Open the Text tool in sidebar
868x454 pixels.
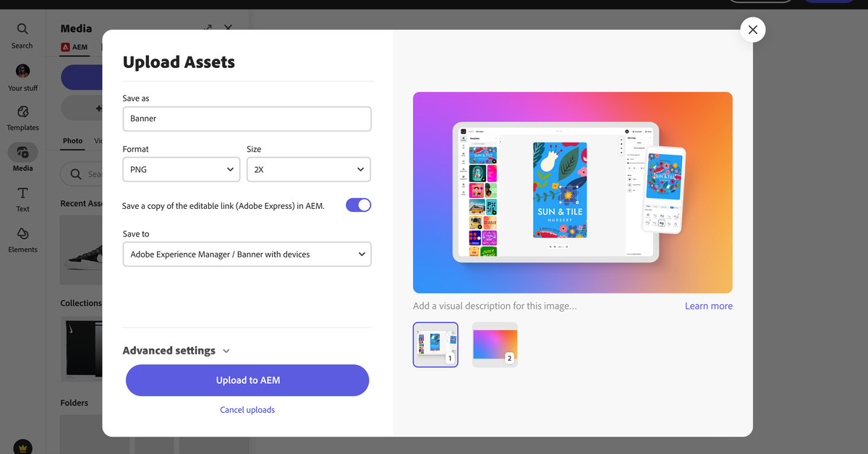(x=22, y=200)
